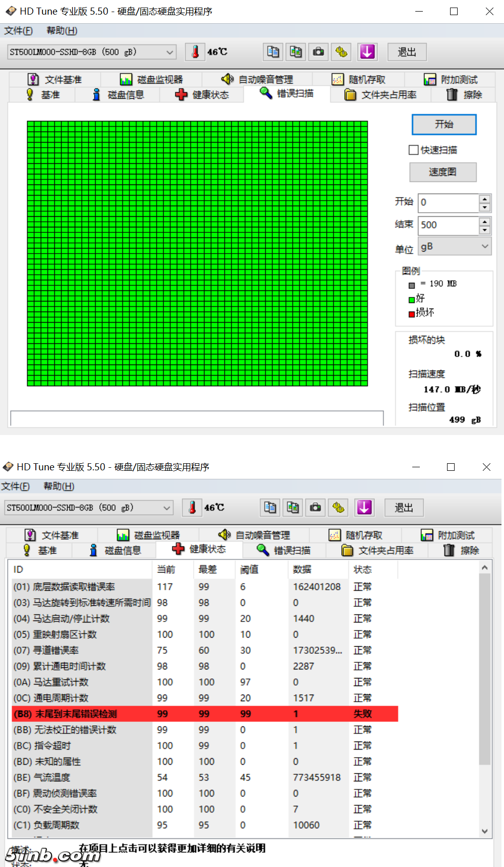Open 自动噪音管理 tab in top window
This screenshot has height=867, width=504.
pyautogui.click(x=257, y=80)
